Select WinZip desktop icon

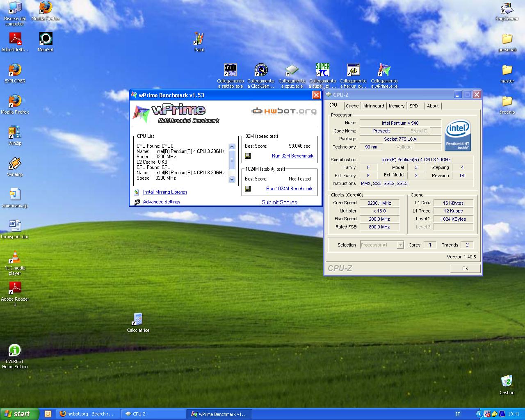click(15, 136)
